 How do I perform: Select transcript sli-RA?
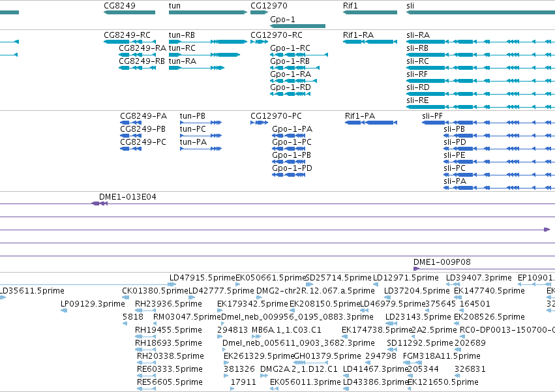(x=481, y=42)
